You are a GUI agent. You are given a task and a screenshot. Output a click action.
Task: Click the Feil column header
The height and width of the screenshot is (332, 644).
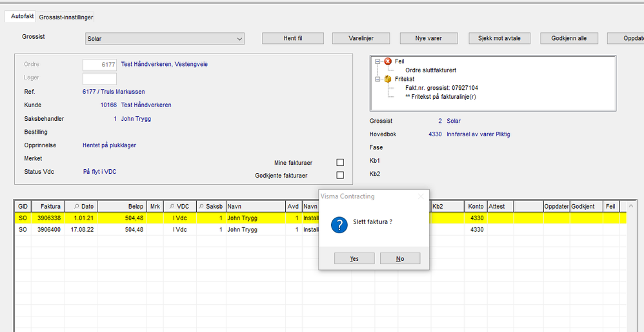[x=610, y=206]
